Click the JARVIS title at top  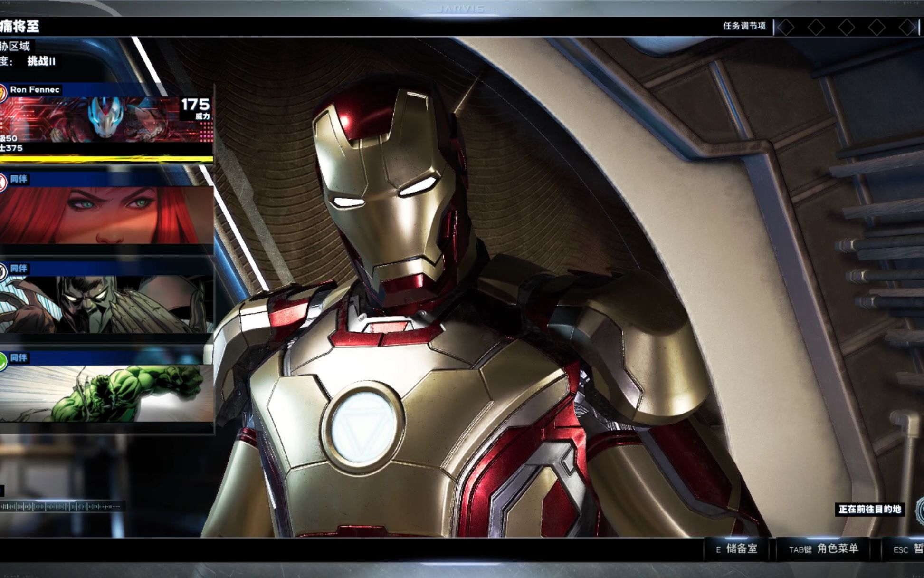tap(460, 9)
